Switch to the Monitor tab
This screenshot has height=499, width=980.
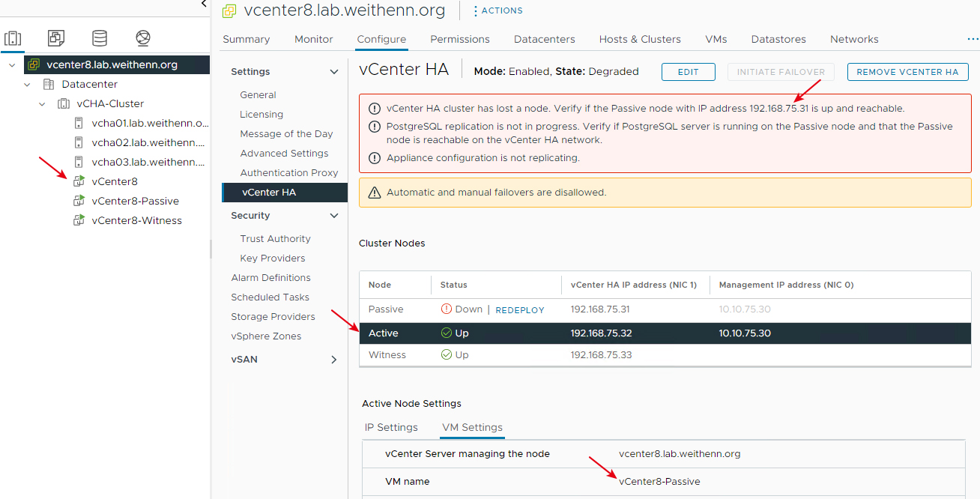point(313,39)
